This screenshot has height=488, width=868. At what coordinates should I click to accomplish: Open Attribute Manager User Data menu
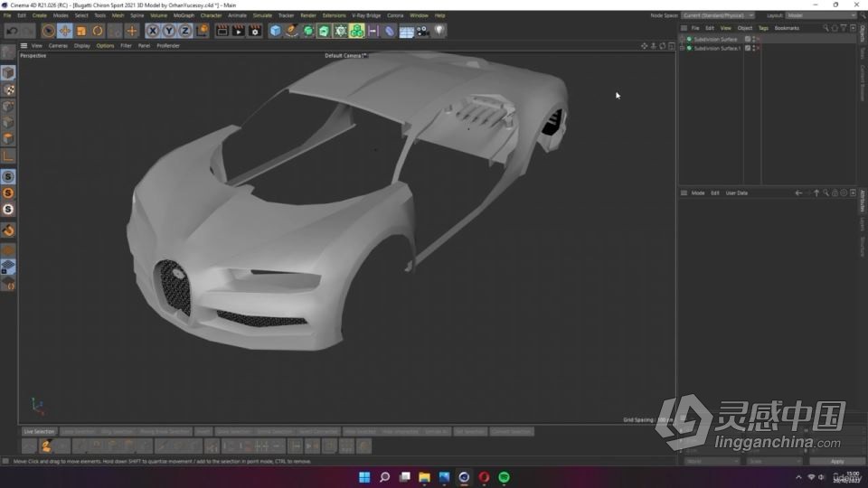[736, 193]
